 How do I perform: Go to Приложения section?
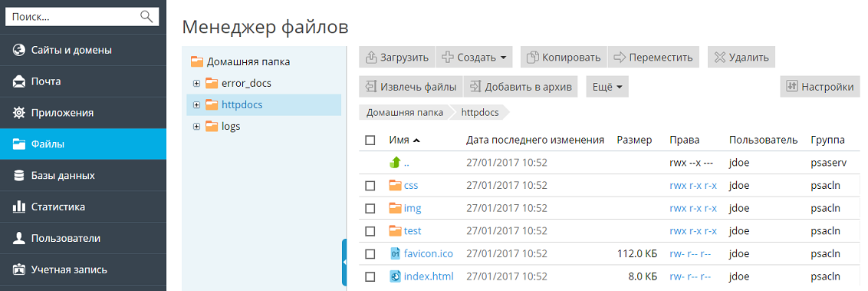(83, 113)
